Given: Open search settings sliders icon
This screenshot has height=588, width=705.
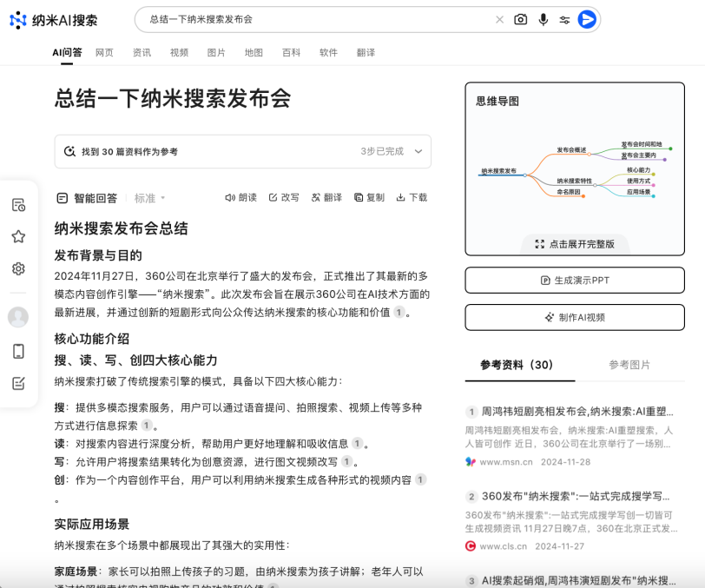Looking at the screenshot, I should [564, 19].
